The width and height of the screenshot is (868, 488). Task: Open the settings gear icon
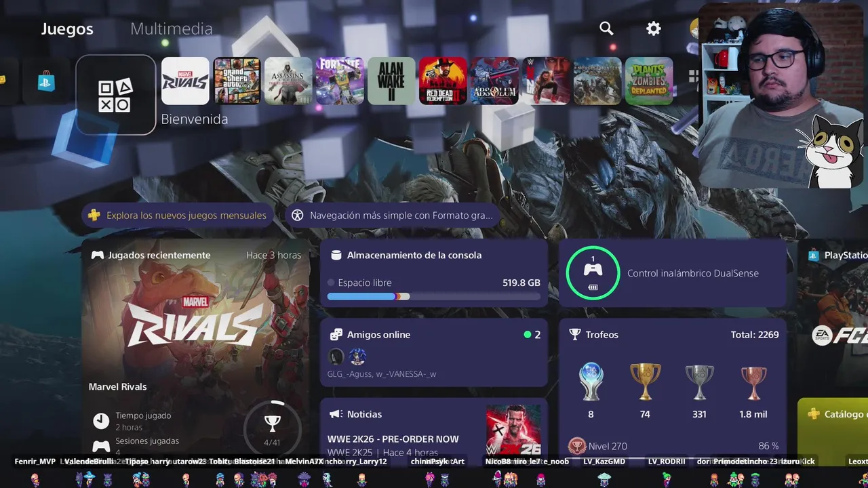tap(654, 28)
